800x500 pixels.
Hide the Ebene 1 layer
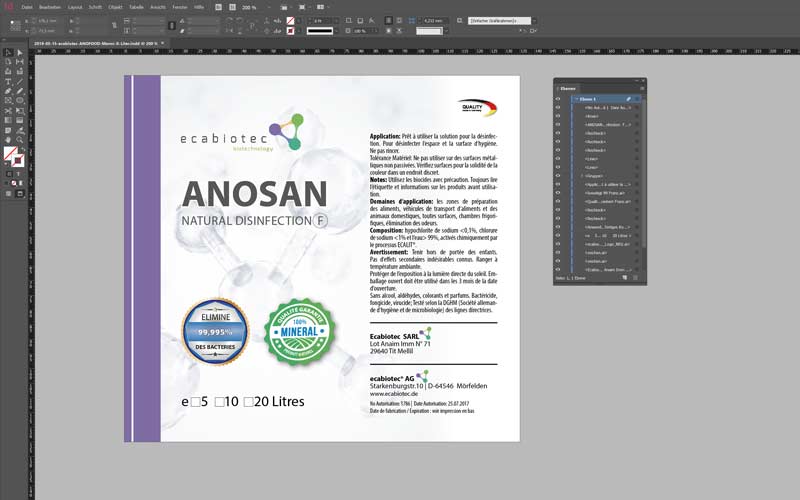558,99
